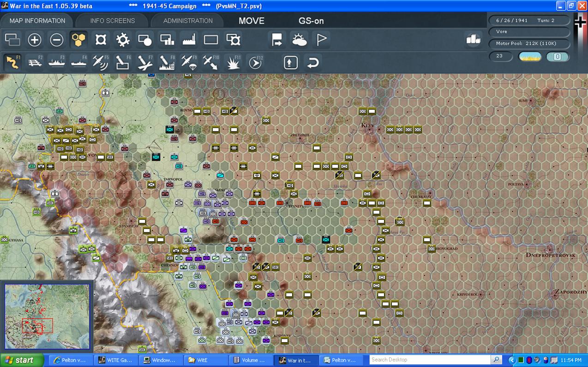
Task: Click the flag with arrow icon
Action: pyautogui.click(x=277, y=40)
